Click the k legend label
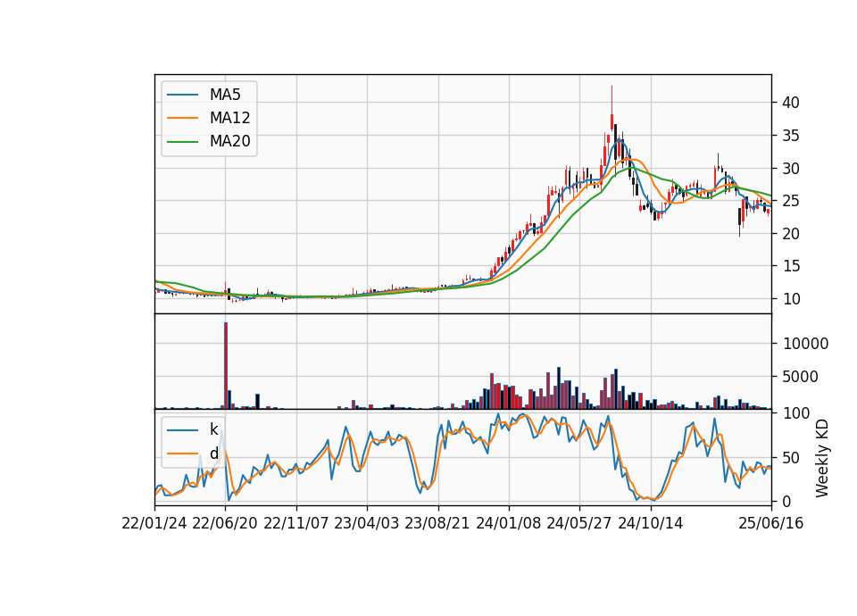This screenshot has width=857, height=616. (x=213, y=429)
